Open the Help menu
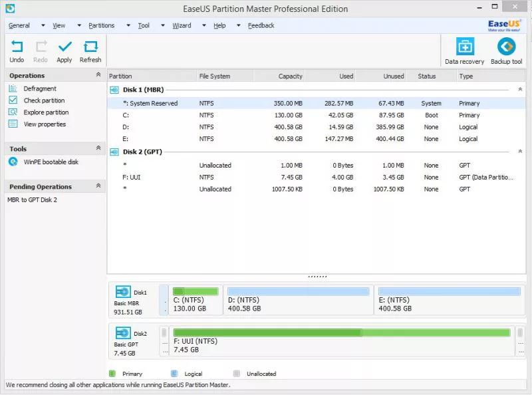Viewport: 532px width, 395px height. 219,25
